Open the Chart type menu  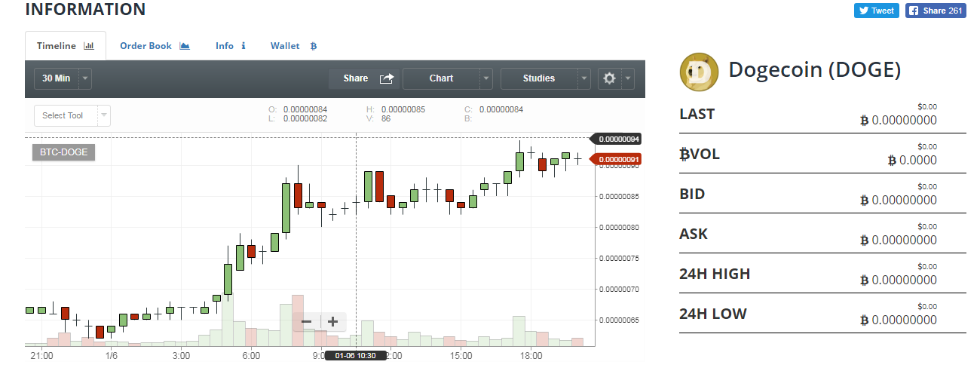[441, 78]
